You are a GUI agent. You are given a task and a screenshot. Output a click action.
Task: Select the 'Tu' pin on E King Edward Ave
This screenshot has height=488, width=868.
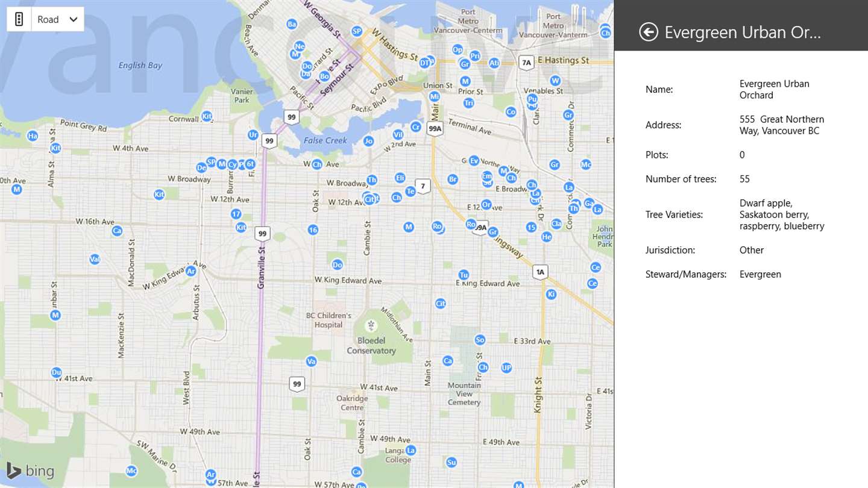click(x=463, y=275)
